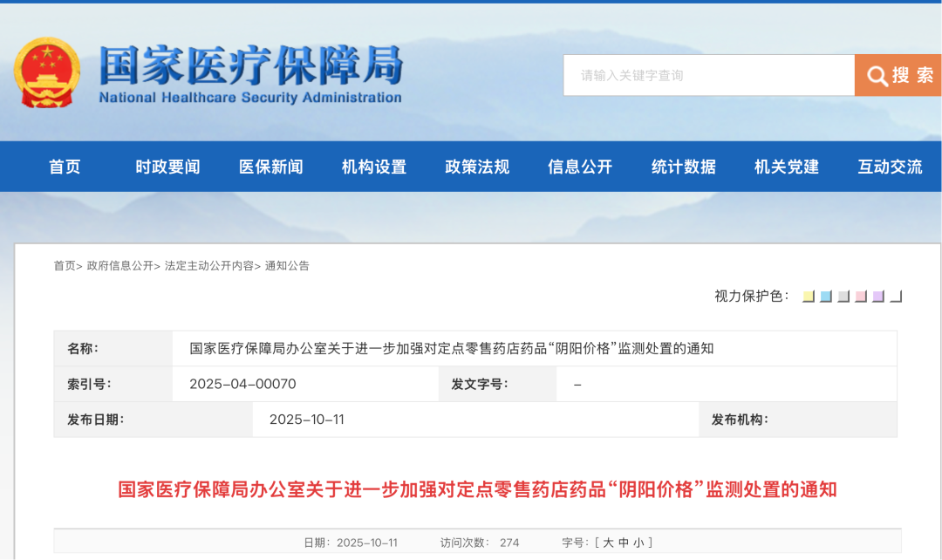The width and height of the screenshot is (942, 560).
Task: Click the 发布日期 value 2025-10-11
Action: point(306,420)
